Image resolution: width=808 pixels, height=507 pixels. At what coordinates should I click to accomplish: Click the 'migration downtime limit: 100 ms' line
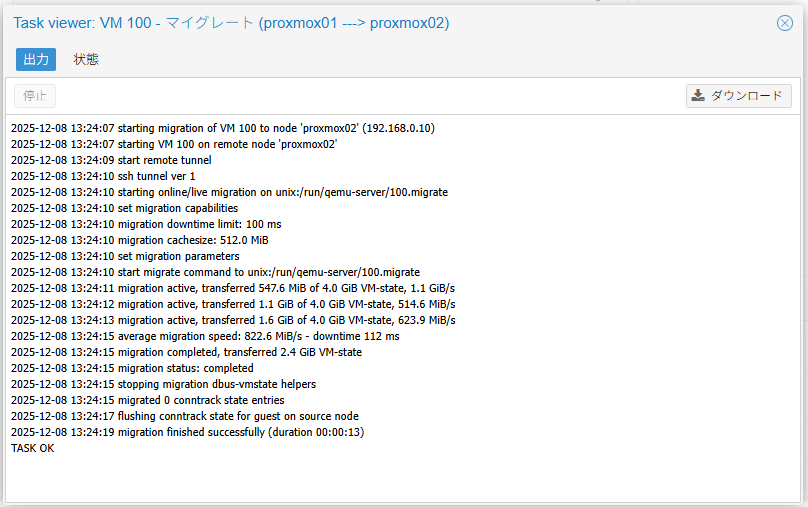146,224
